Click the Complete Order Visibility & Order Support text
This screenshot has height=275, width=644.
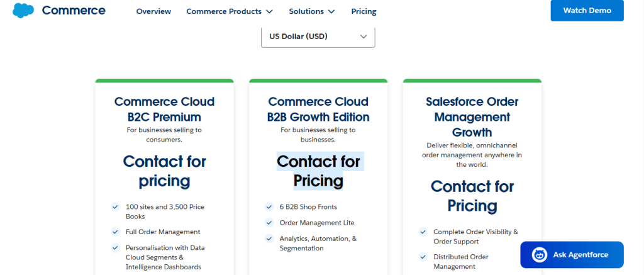[x=475, y=237]
